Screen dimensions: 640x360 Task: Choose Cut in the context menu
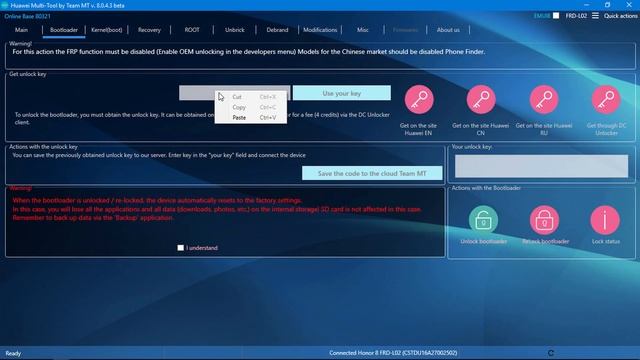click(x=251, y=97)
